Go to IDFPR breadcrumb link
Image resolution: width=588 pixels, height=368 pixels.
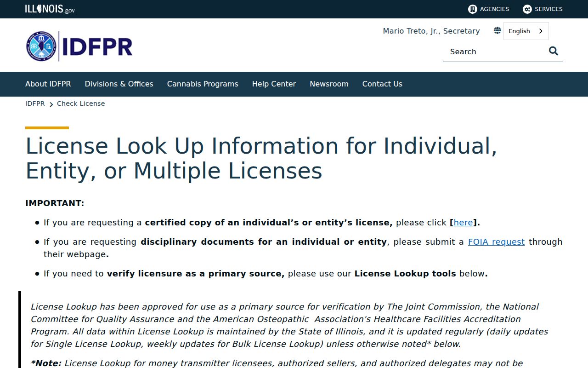click(35, 103)
